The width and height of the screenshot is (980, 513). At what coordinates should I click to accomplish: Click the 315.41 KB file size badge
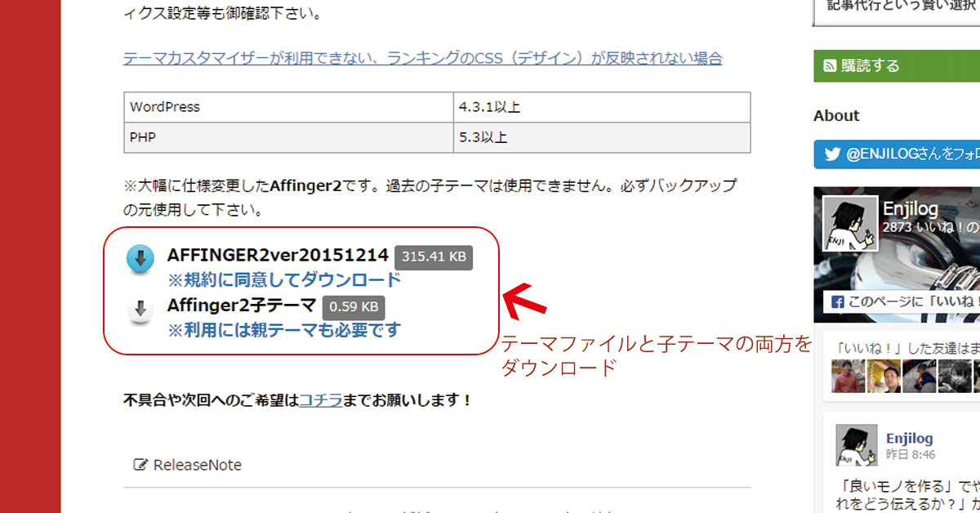tap(434, 256)
